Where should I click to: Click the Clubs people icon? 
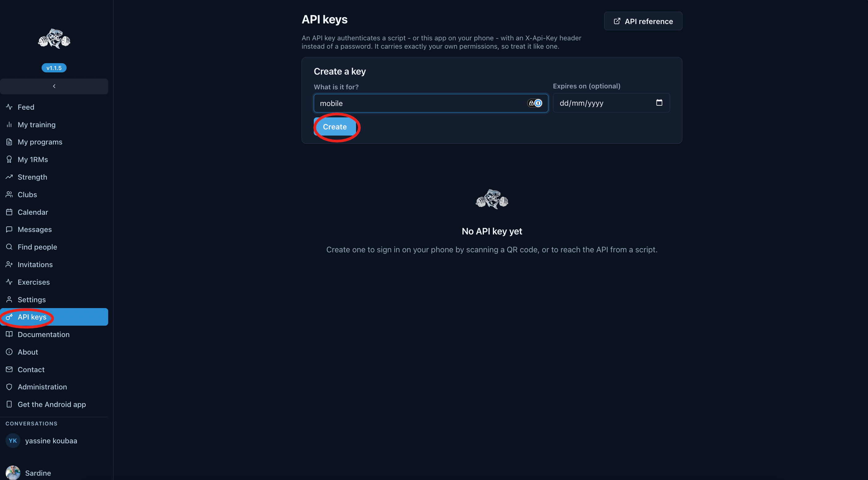point(9,194)
